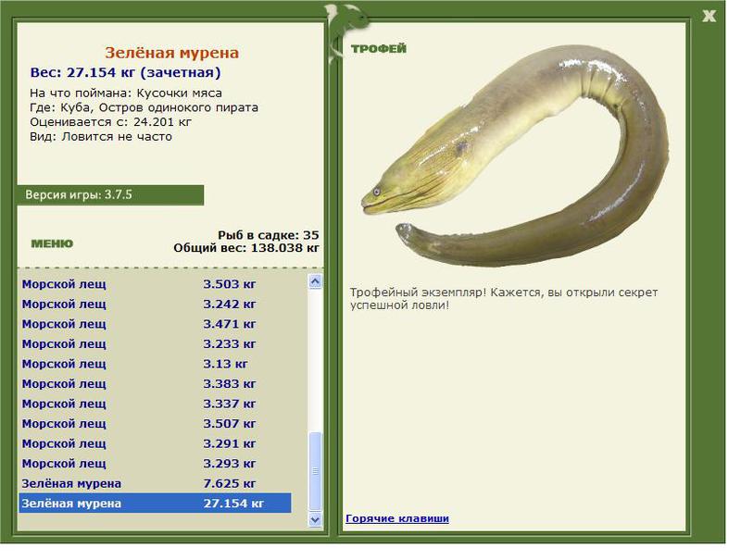Select Морской лещ 3.503 кг row
741x560 pixels.
(x=155, y=284)
